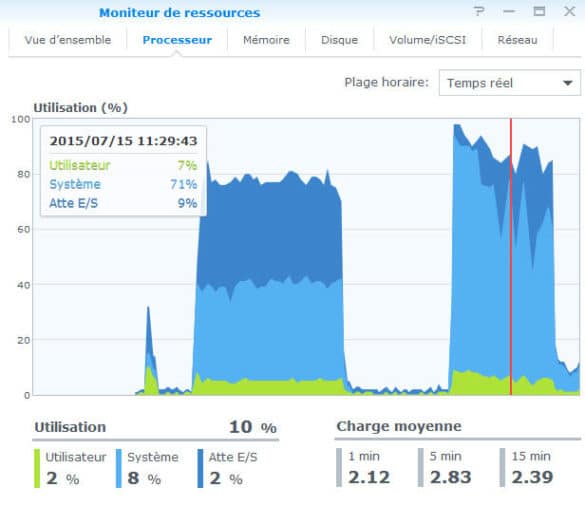Open the Mémoire tab
This screenshot has width=585, height=505.
pos(266,40)
